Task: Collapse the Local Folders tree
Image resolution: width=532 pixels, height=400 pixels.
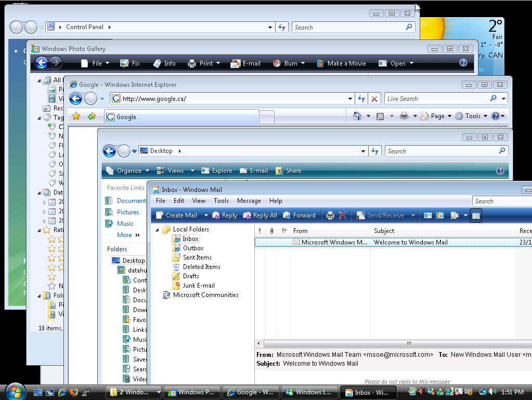Action: [x=157, y=229]
